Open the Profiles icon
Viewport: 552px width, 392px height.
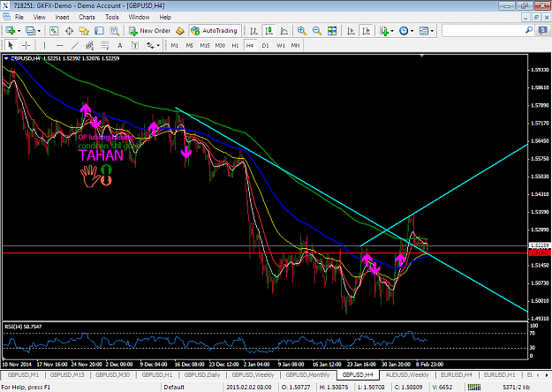[x=31, y=31]
